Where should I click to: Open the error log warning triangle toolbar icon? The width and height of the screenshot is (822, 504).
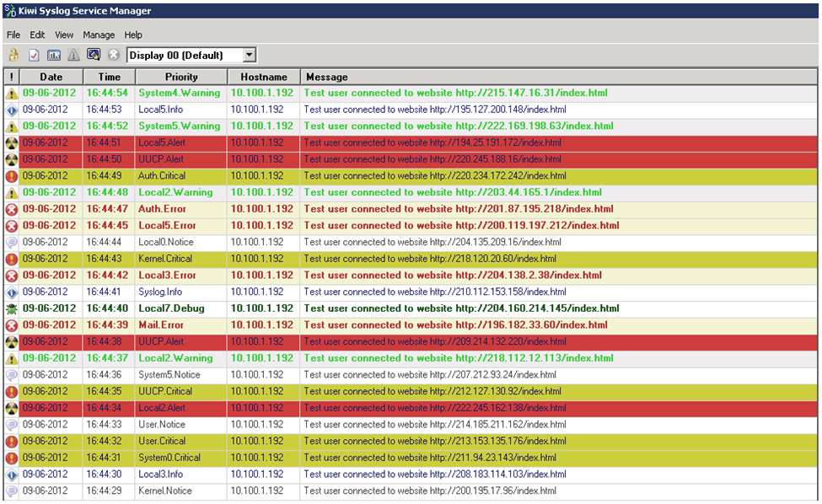pos(73,54)
